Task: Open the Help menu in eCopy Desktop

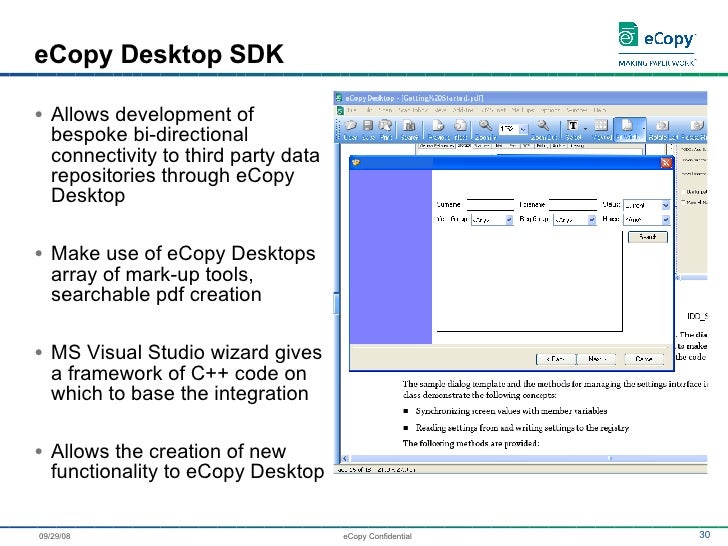Action: click(599, 110)
